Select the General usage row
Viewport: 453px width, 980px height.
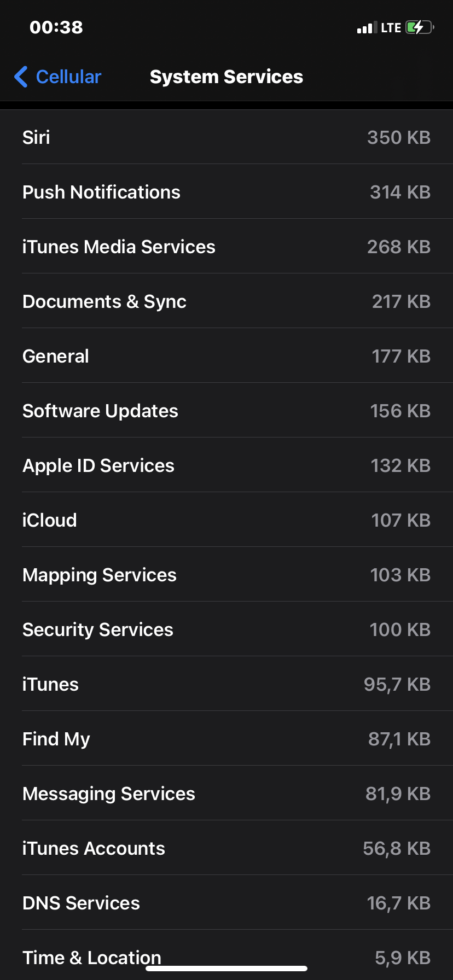click(x=226, y=356)
